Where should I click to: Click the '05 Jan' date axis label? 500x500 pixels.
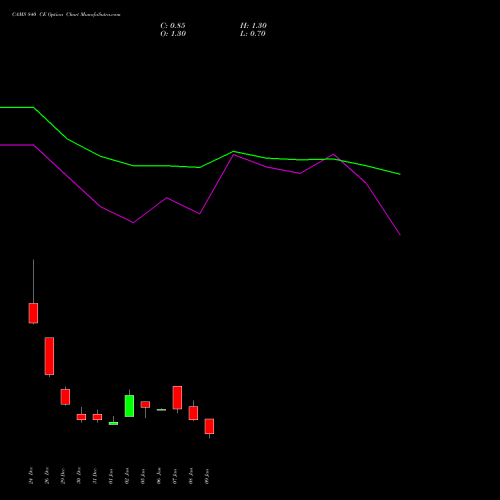[x=143, y=476]
